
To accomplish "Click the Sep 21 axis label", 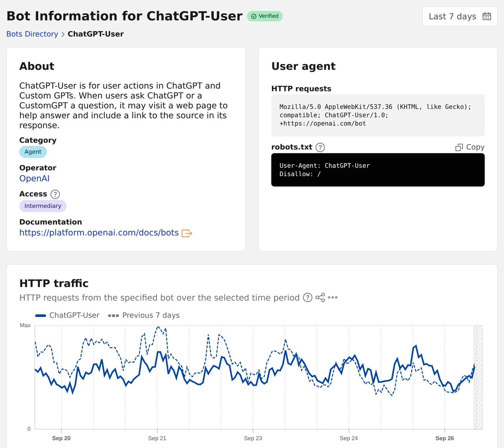I will [x=157, y=438].
